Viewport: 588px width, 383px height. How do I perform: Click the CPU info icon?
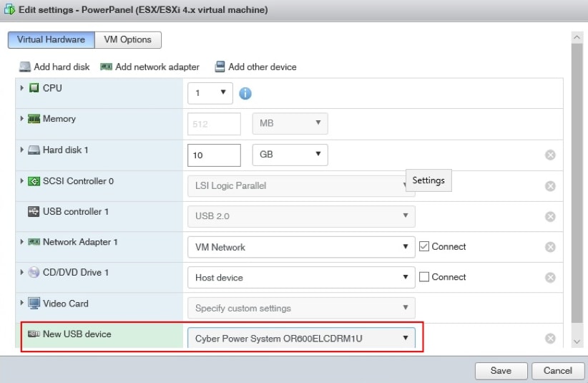(245, 93)
